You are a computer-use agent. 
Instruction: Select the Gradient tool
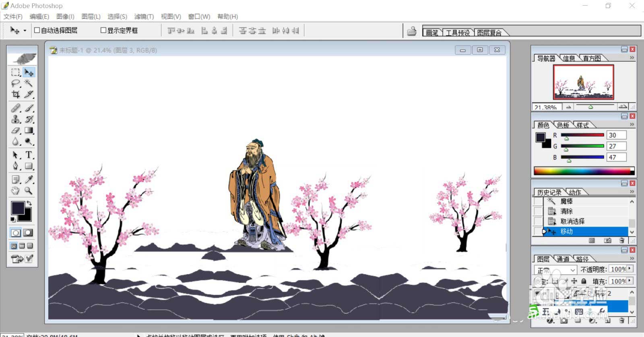[29, 130]
